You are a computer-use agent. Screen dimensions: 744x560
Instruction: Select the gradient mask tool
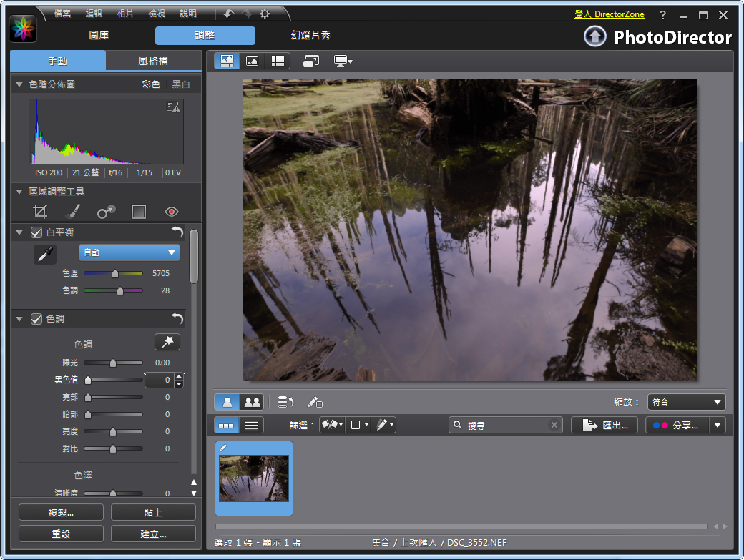139,212
